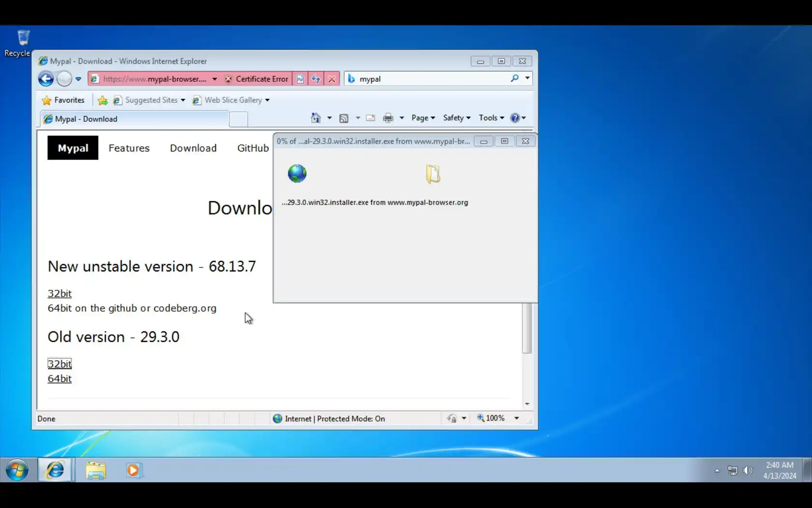The height and width of the screenshot is (508, 812).
Task: Open the Page menu
Action: (423, 118)
